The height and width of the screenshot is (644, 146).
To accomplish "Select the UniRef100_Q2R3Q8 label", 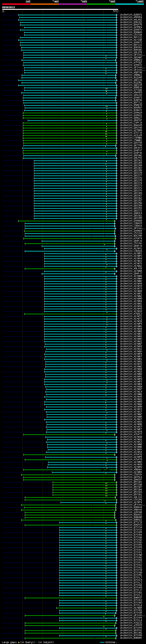I will (x=131, y=512).
